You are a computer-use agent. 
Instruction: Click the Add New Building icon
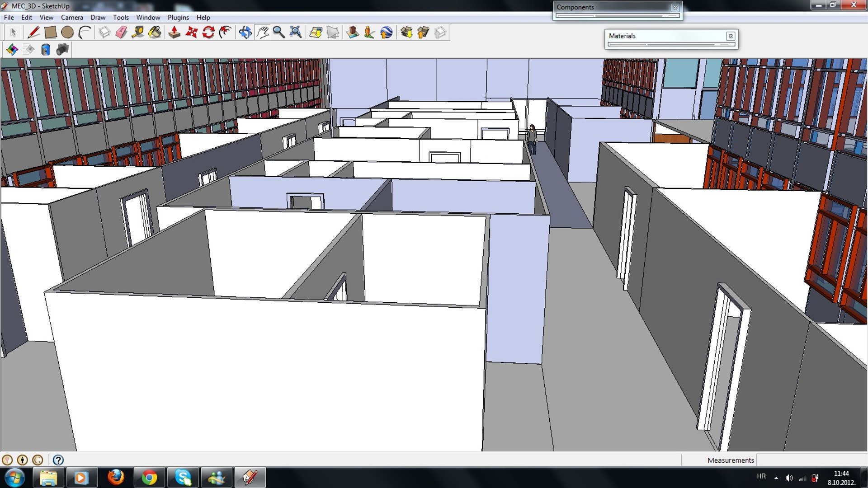(353, 33)
